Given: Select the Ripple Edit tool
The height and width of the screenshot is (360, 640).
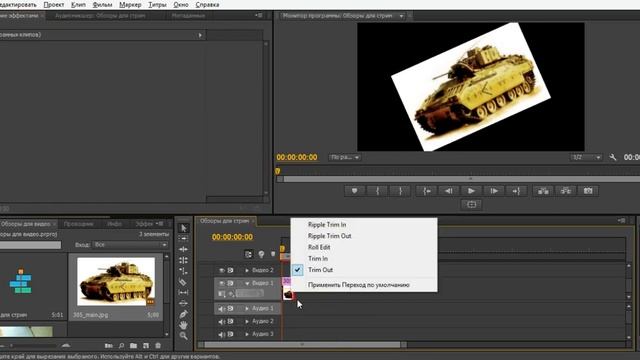Looking at the screenshot, I should pos(183,249).
